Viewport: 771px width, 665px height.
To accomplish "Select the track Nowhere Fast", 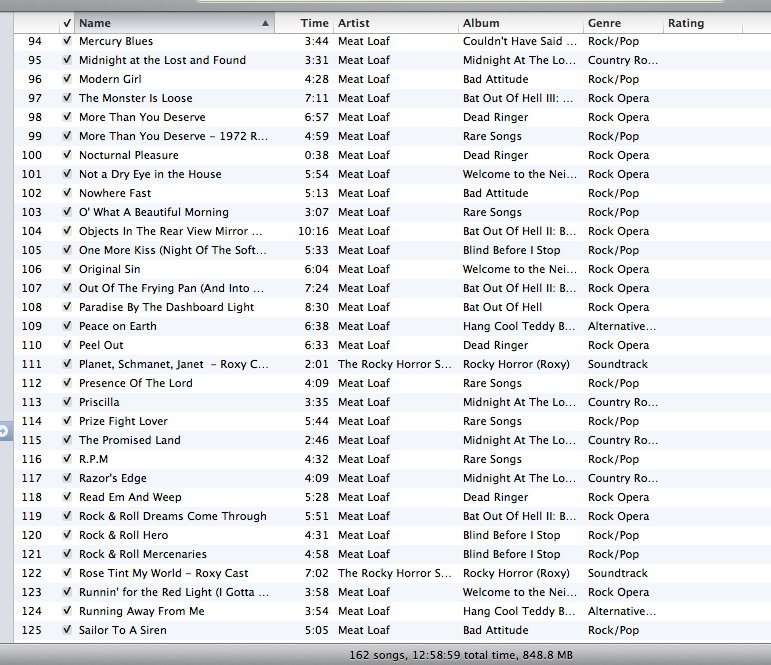I will coord(115,194).
